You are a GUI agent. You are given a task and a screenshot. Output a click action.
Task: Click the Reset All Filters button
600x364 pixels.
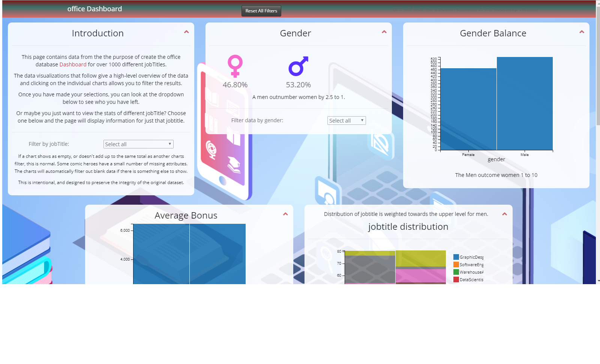pyautogui.click(x=261, y=11)
